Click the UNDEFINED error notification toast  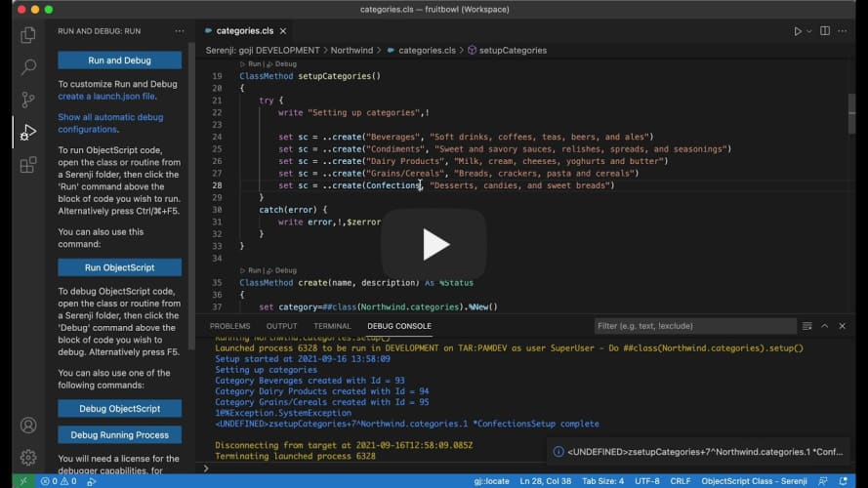pyautogui.click(x=699, y=452)
